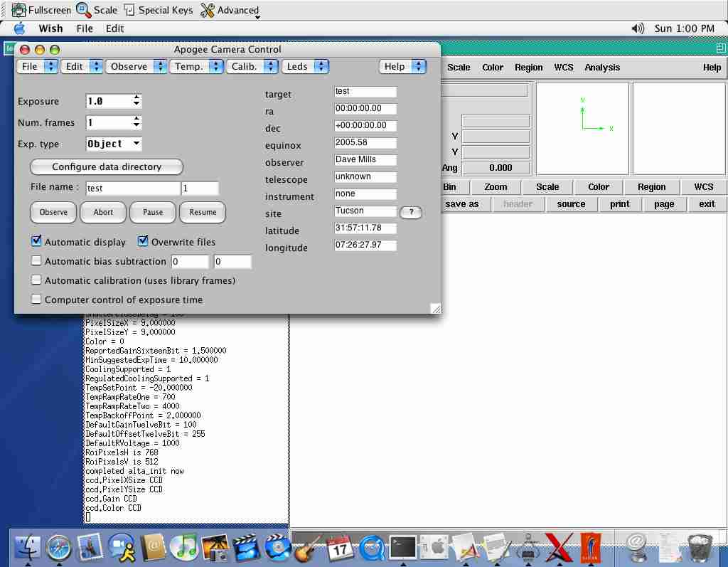This screenshot has height=567, width=728.
Task: Open Help menu in DS9 window
Action: (712, 68)
